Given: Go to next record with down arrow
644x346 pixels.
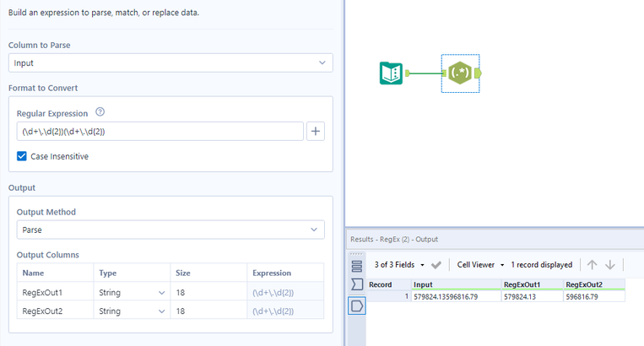Looking at the screenshot, I should tap(610, 265).
